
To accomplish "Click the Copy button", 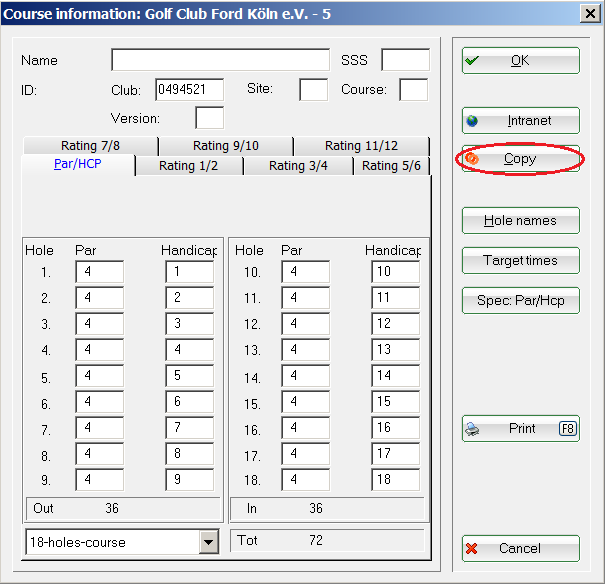I will (521, 159).
